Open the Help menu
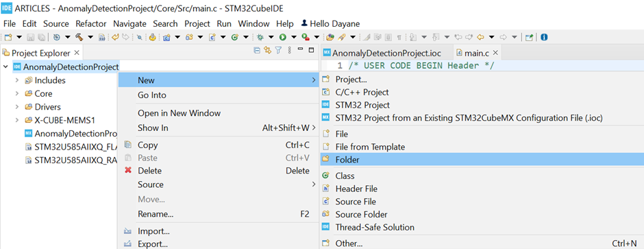This screenshot has height=249, width=644. pyautogui.click(x=284, y=23)
